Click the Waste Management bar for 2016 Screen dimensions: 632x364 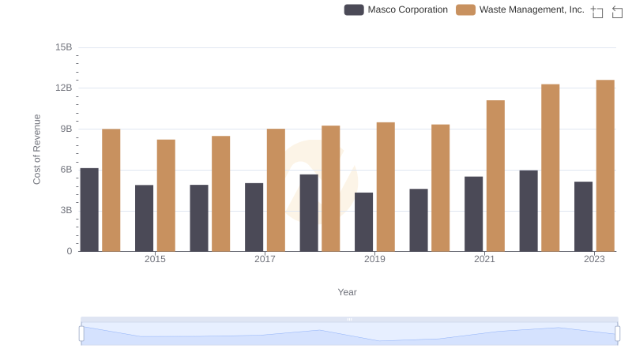tap(221, 193)
